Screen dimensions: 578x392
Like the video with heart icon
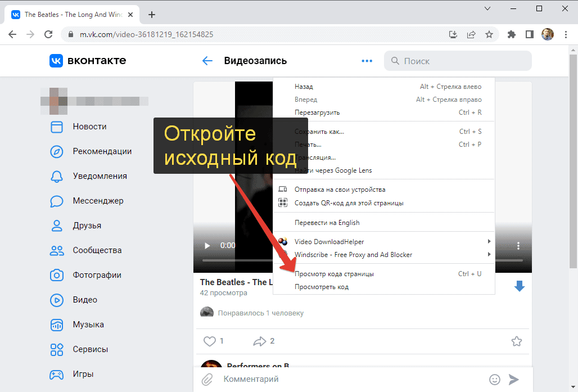[210, 341]
